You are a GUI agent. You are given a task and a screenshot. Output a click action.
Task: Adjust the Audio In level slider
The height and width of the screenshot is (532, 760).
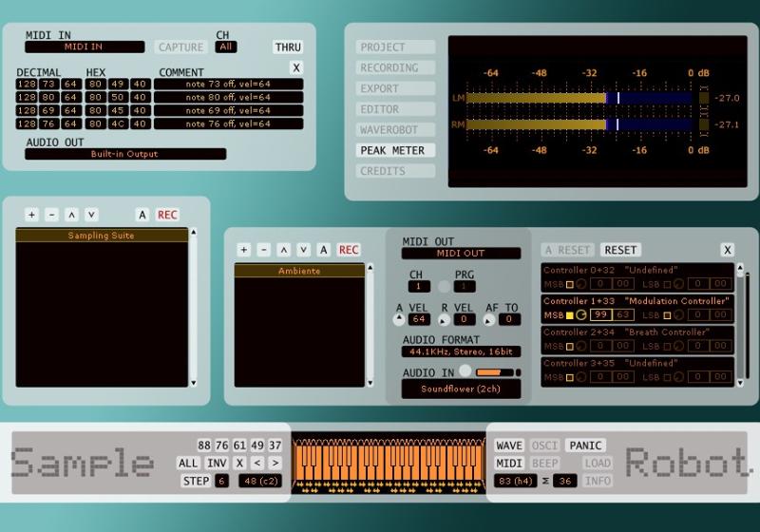pyautogui.click(x=494, y=372)
